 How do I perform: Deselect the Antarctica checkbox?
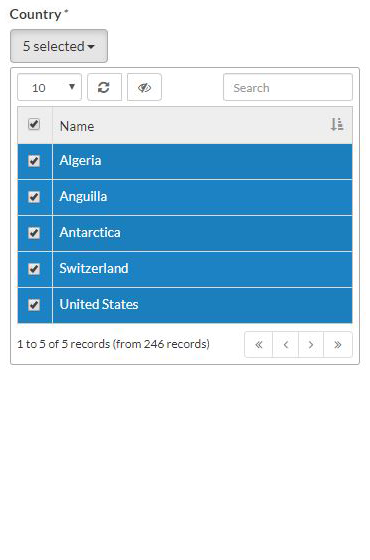(34, 233)
